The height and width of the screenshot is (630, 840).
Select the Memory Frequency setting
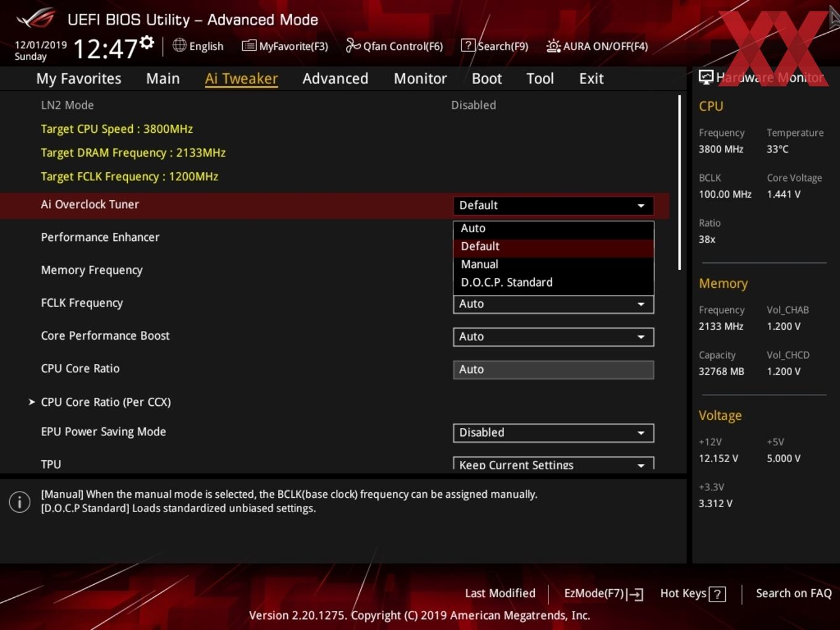click(x=91, y=271)
